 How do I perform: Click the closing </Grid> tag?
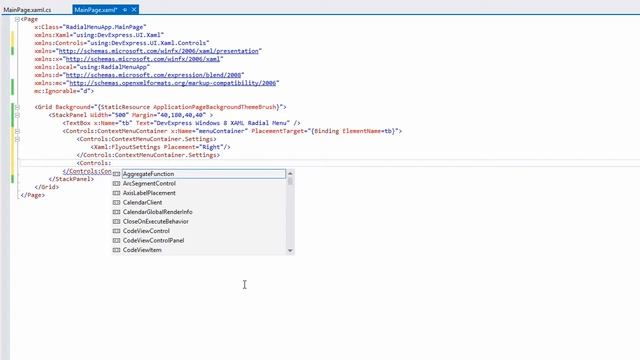(47, 187)
